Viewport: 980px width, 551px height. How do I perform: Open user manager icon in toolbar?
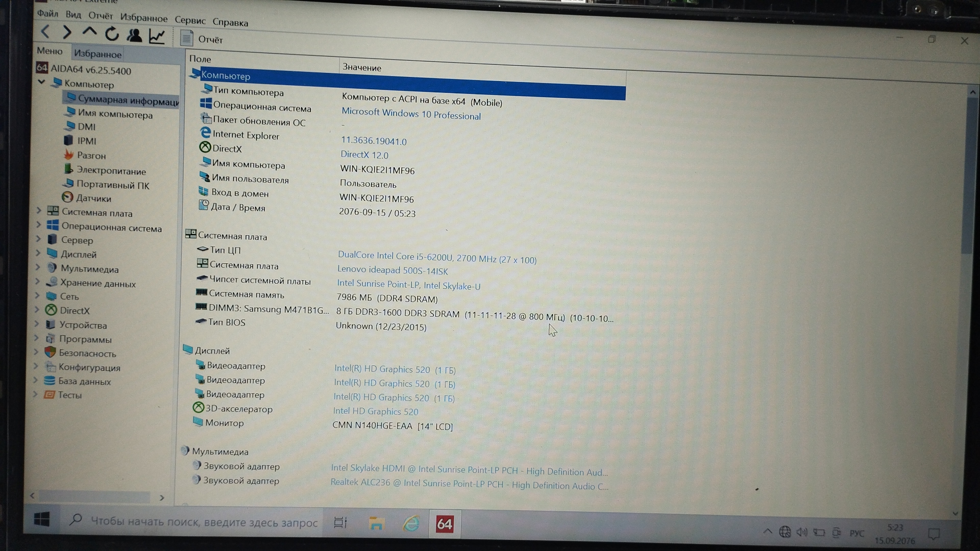[x=134, y=35]
